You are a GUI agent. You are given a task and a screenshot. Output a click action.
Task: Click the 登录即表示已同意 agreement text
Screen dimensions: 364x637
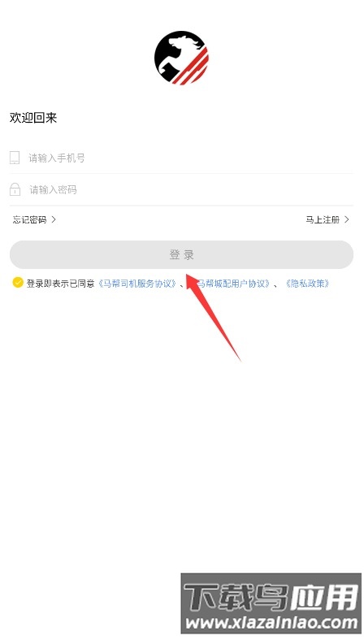60,284
